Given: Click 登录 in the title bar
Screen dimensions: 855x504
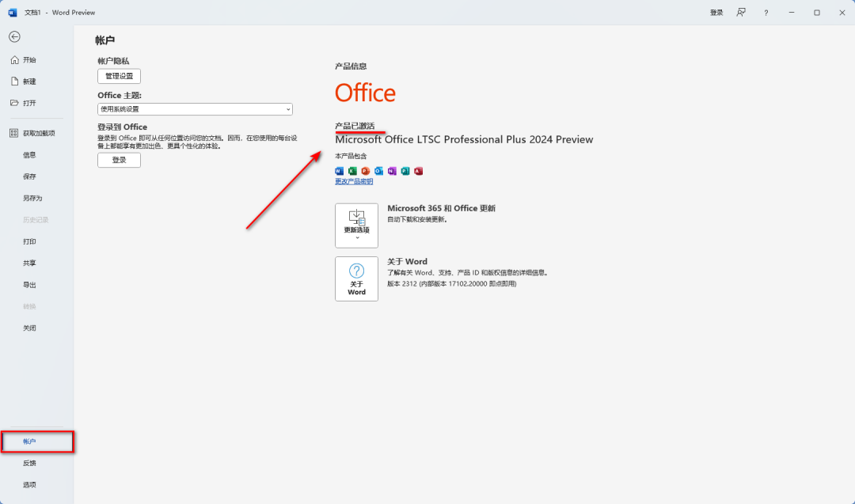Looking at the screenshot, I should [716, 12].
